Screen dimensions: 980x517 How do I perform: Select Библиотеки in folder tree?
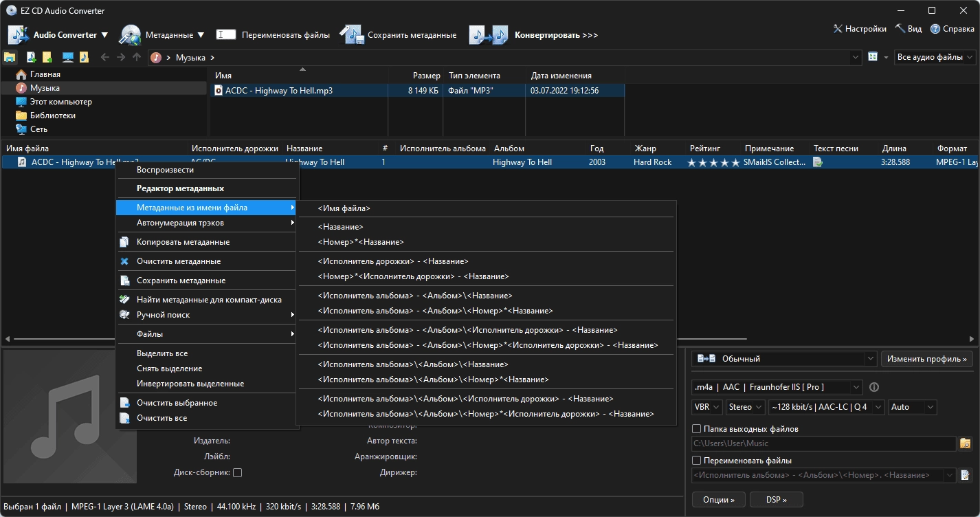pos(53,115)
